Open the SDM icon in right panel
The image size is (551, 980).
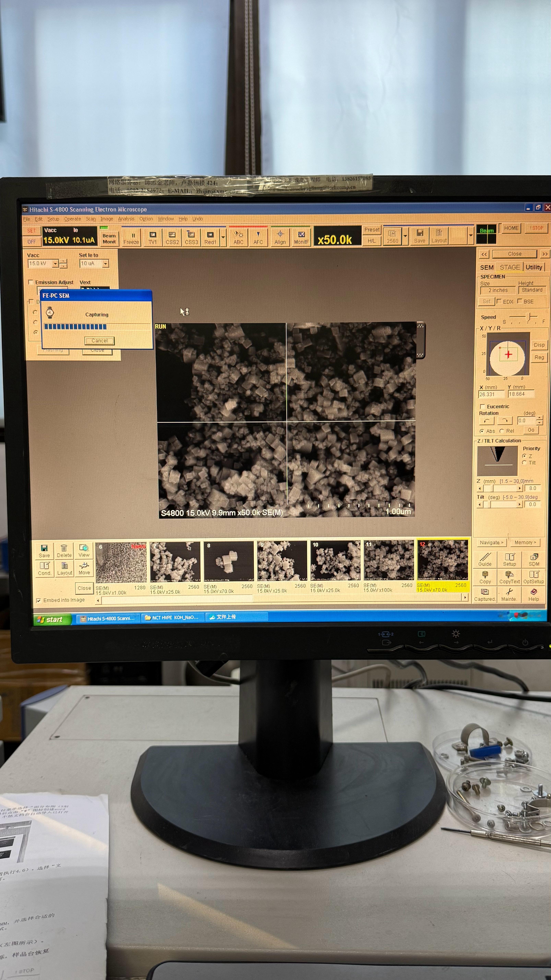pos(534,559)
